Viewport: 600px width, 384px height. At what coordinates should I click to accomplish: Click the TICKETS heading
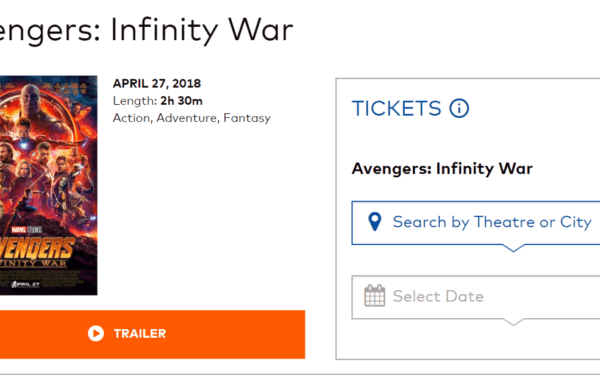click(x=396, y=108)
